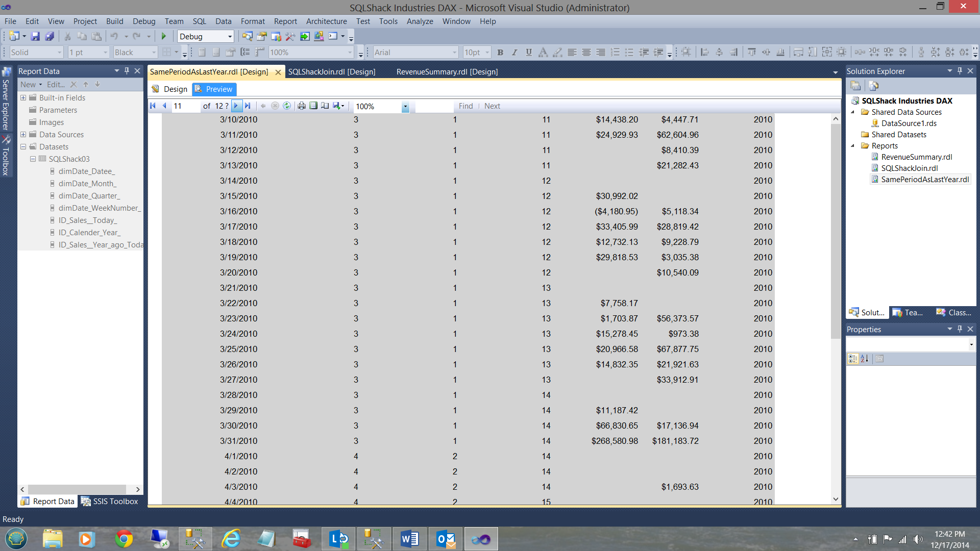Open the Architecture menu
The height and width of the screenshot is (551, 980).
pyautogui.click(x=326, y=21)
